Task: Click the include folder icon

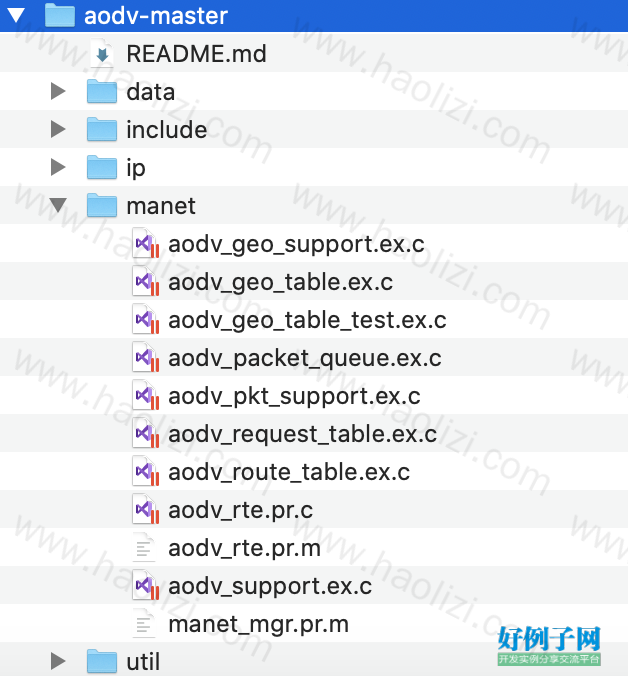Action: 102,129
